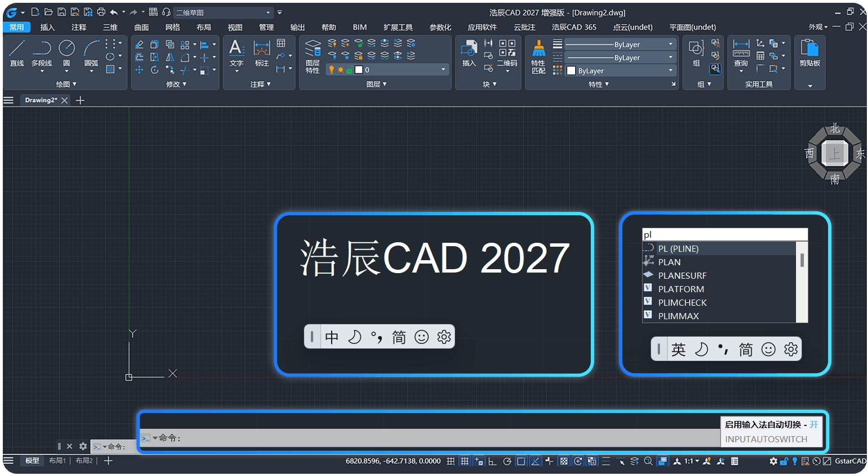Image resolution: width=868 pixels, height=476 pixels.
Task: Click ViewCube 北 (north) direction
Action: point(835,129)
